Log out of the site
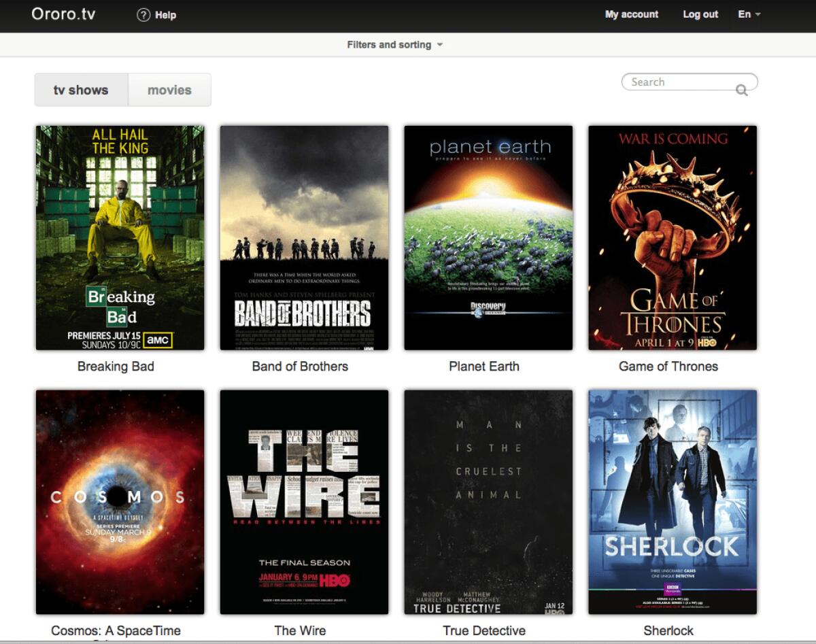 (700, 14)
